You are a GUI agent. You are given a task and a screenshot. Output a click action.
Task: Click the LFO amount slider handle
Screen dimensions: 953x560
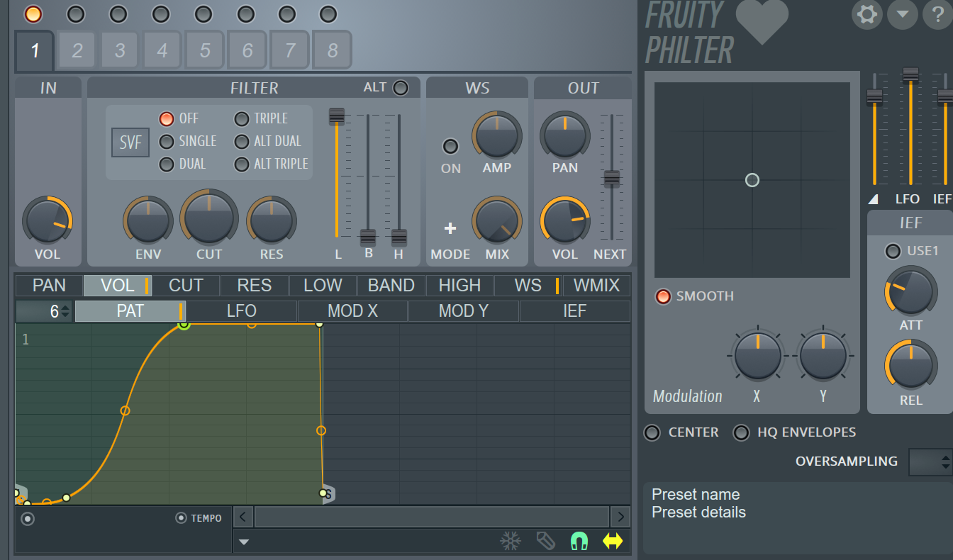click(x=910, y=76)
